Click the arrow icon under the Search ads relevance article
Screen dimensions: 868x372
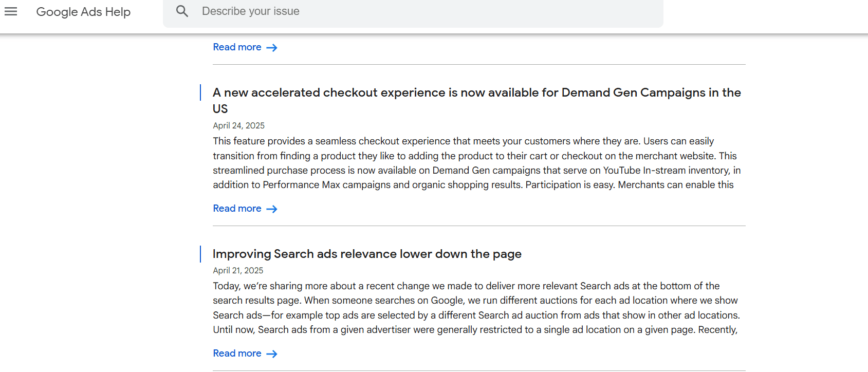coord(272,354)
